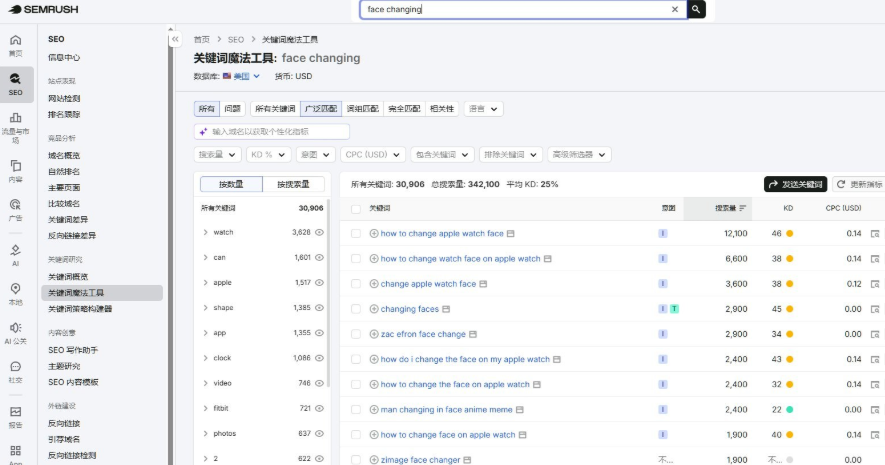
Task: Open Keyword Overview in sidebar
Action: (68, 277)
